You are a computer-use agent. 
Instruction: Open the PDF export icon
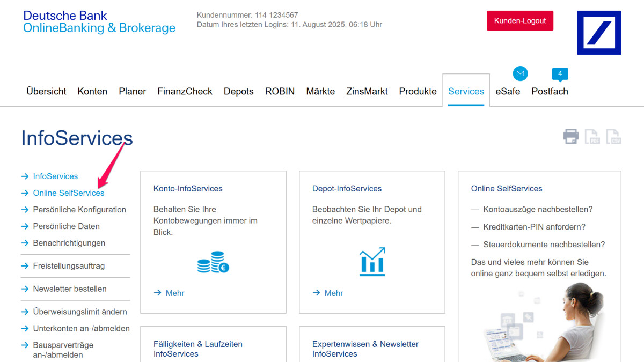(x=592, y=136)
